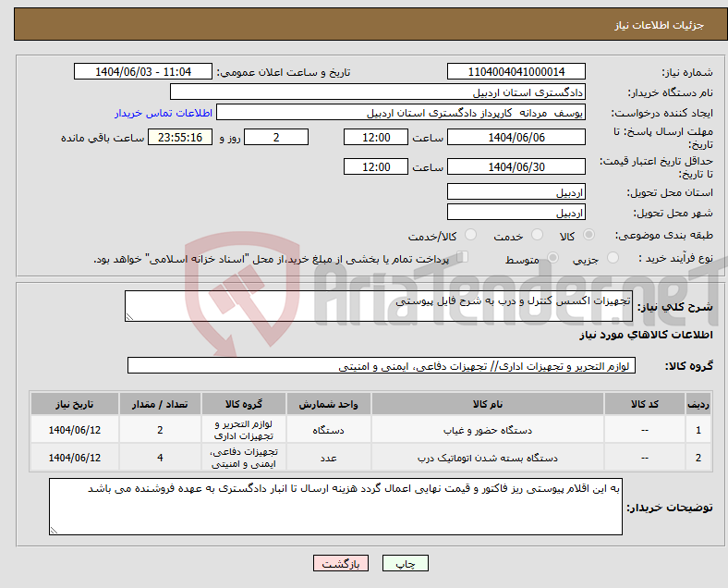Image resolution: width=728 pixels, height=588 pixels.
Task: Click the resize grip of buyer notes textarea
Action: pyautogui.click(x=54, y=531)
